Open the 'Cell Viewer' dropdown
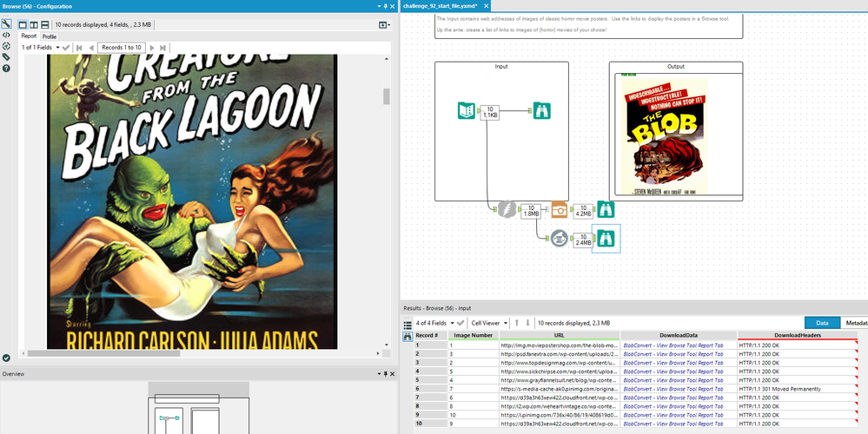 (x=489, y=323)
